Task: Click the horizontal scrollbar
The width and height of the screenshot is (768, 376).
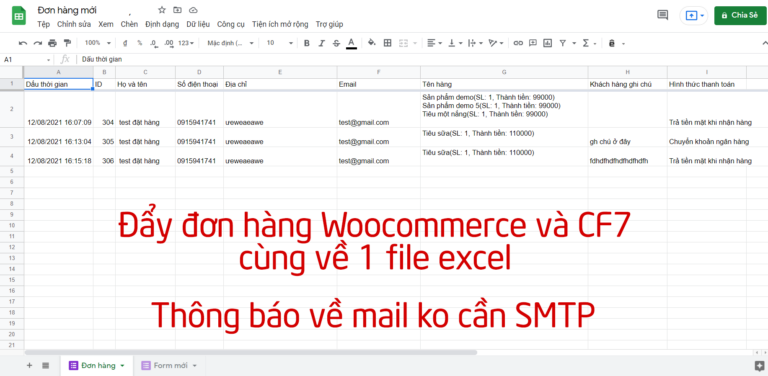Action: (x=250, y=352)
